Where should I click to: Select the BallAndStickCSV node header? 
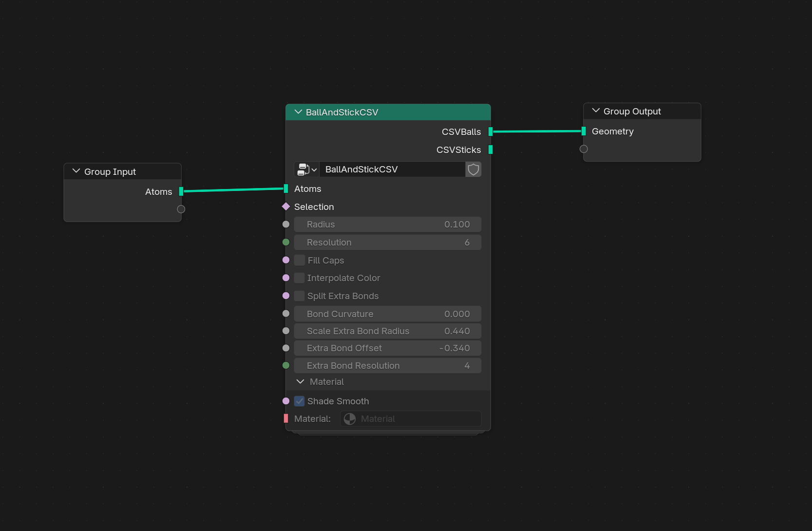point(388,112)
